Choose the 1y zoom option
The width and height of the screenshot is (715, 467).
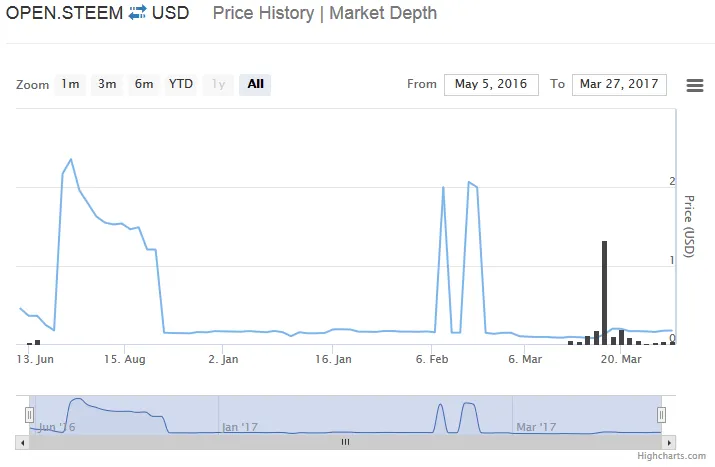pyautogui.click(x=218, y=85)
